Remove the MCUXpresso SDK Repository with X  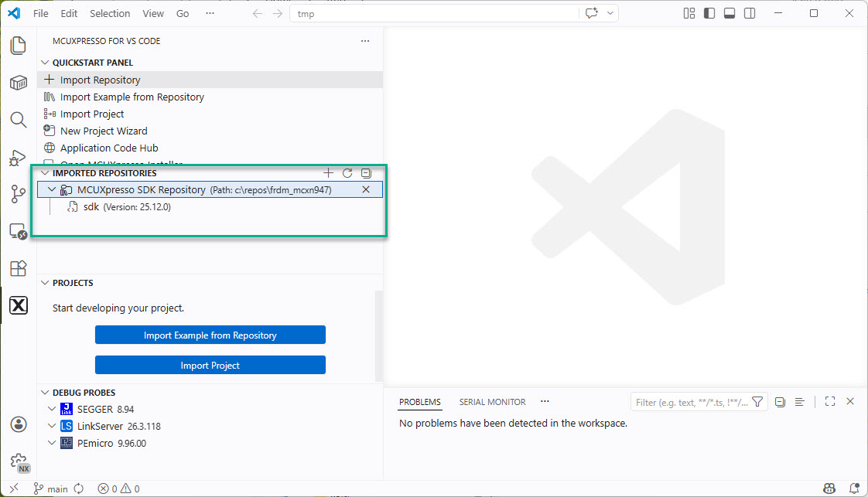(366, 189)
